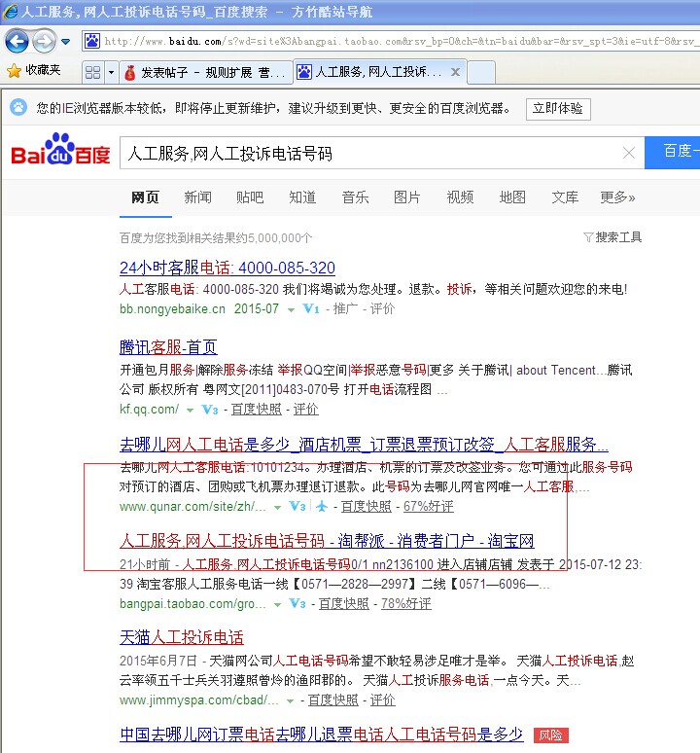Open 百度快照 for bangpai.taobao result
This screenshot has width=700, height=753.
coord(344,603)
